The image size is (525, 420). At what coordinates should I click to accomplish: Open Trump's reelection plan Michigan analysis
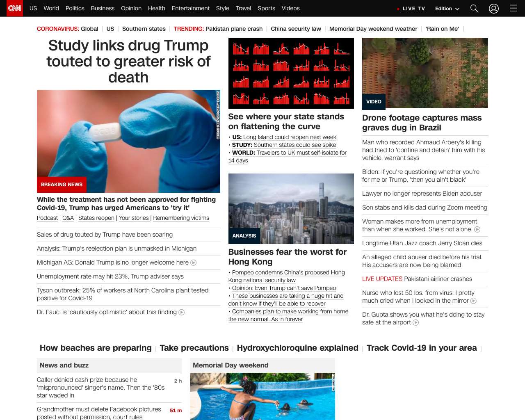tap(117, 249)
